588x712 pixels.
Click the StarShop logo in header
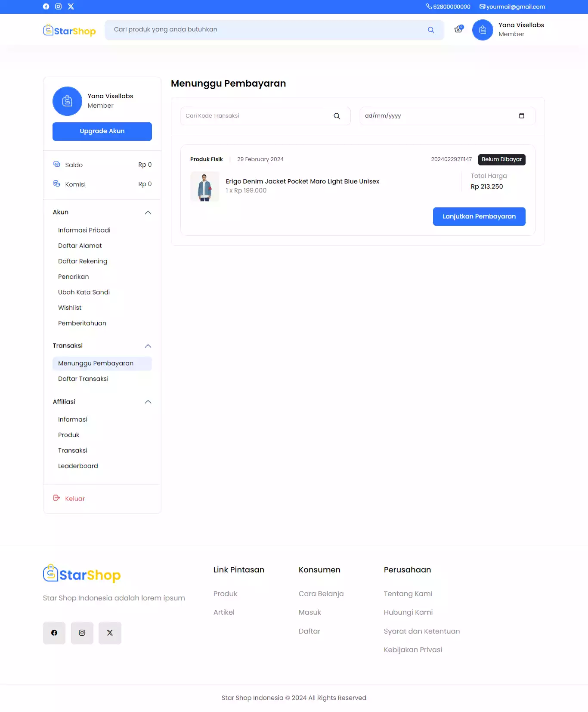click(x=69, y=31)
